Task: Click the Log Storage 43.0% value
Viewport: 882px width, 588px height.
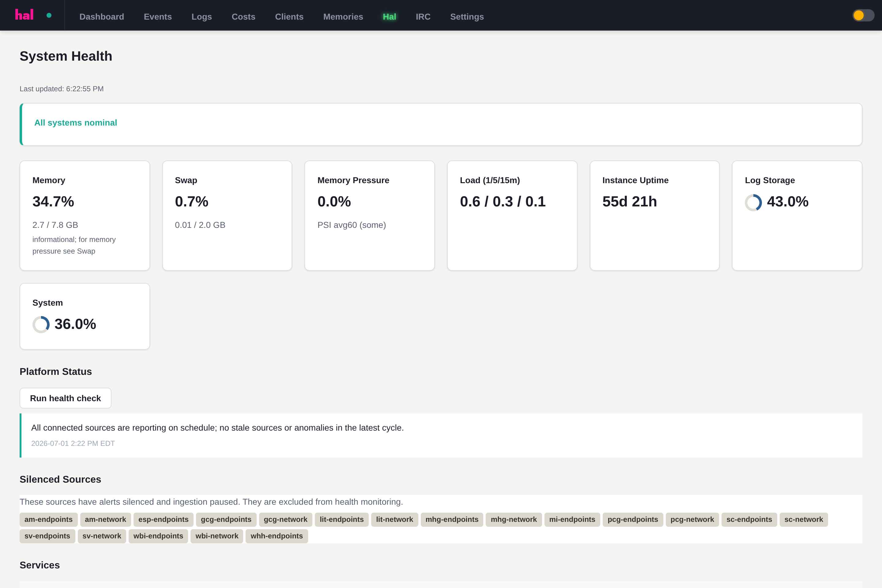Action: point(787,202)
